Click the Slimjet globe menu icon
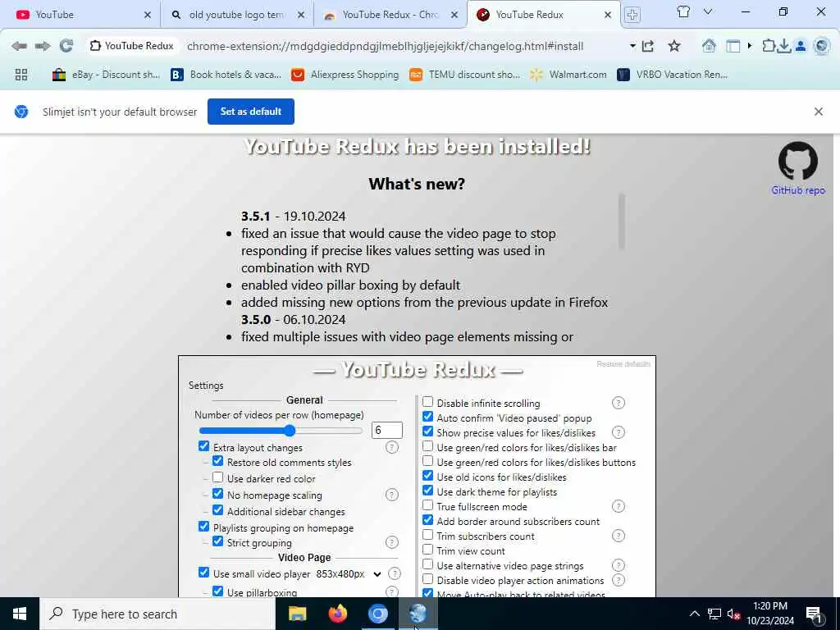 click(x=821, y=46)
